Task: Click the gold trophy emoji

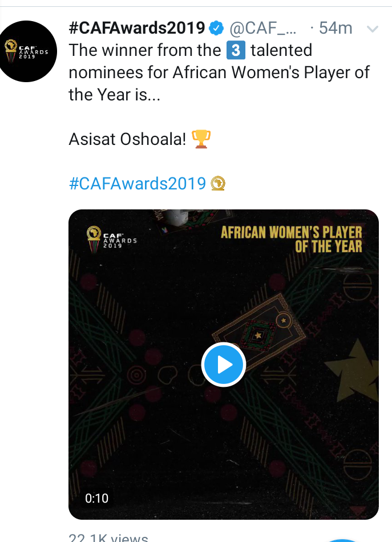Action: (x=201, y=139)
